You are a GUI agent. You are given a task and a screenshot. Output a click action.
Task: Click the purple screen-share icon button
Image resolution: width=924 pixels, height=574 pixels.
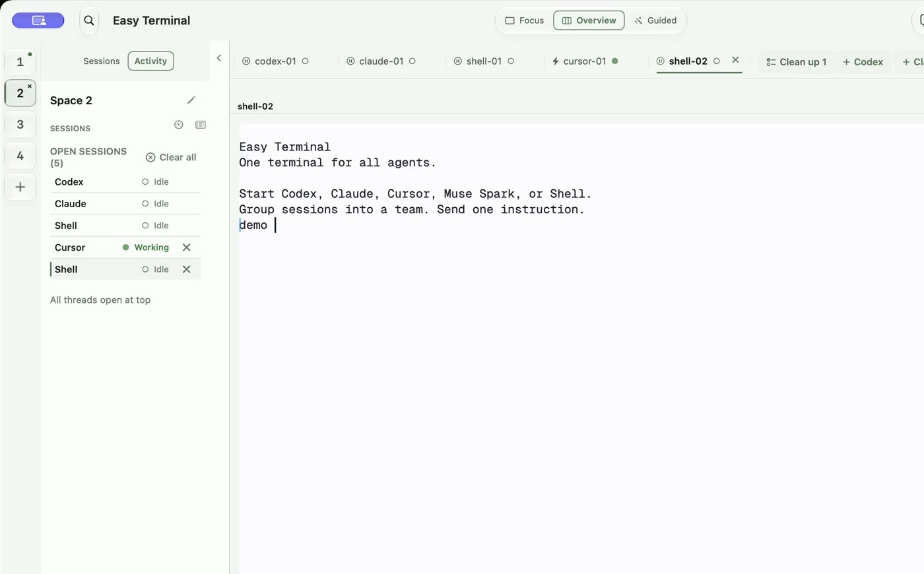(38, 20)
